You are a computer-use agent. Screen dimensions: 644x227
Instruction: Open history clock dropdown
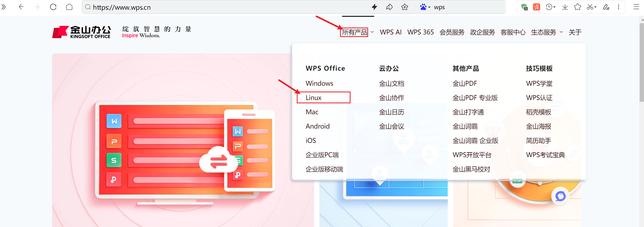[x=551, y=7]
